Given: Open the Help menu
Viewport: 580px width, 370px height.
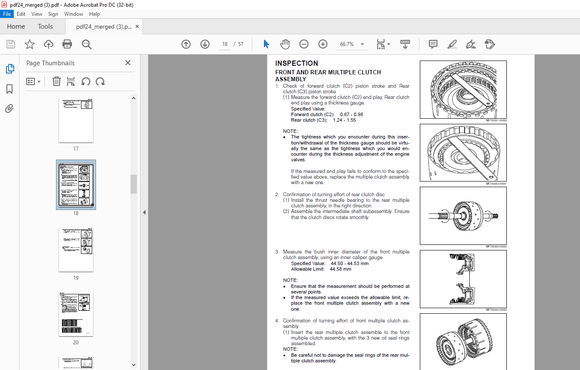Looking at the screenshot, I should (94, 14).
